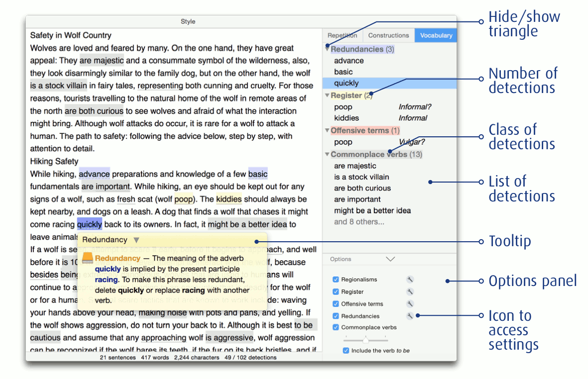
Task: Open Offensive terms settings wrench icon
Action: pyautogui.click(x=410, y=304)
